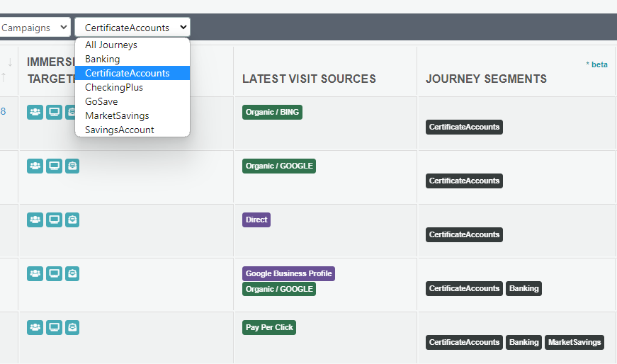617x364 pixels.
Task: Collapse the CertificateAccounts journey dropdown
Action: coord(132,28)
